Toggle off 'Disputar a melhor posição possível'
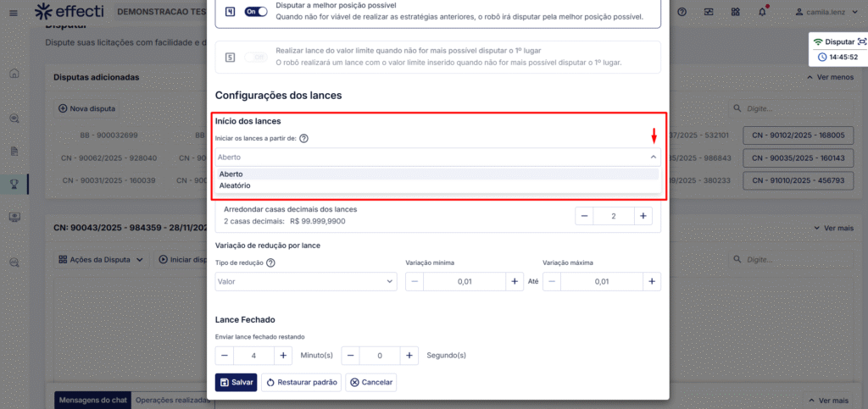The height and width of the screenshot is (409, 868). pyautogui.click(x=255, y=12)
